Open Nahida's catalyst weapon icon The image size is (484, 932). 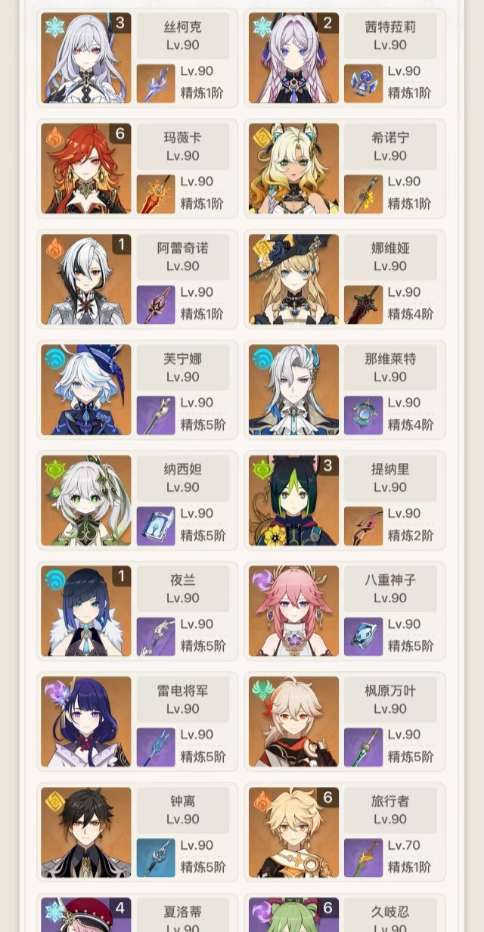[156, 525]
